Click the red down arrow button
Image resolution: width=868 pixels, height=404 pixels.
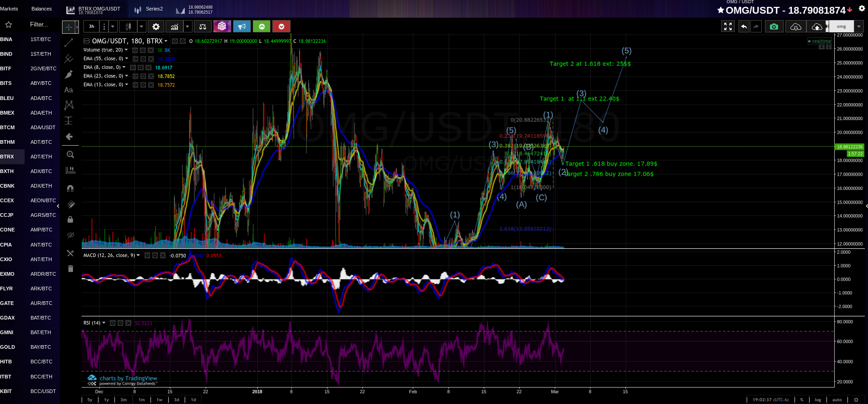point(281,26)
